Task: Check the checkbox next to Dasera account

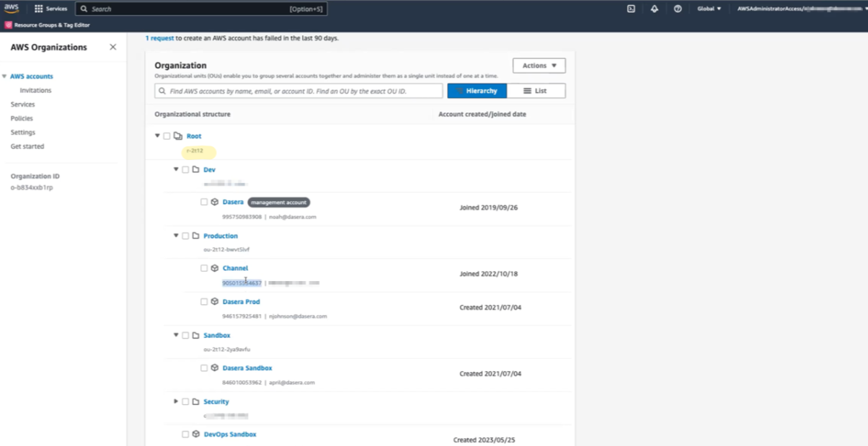Action: pyautogui.click(x=204, y=202)
